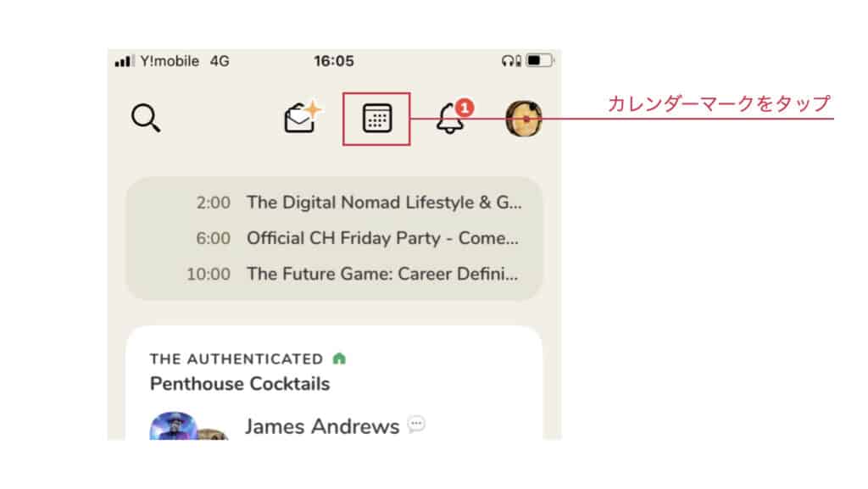Screen dimensions: 868x489
Task: Tap the speaker avatar beside James Andrews
Action: [173, 426]
